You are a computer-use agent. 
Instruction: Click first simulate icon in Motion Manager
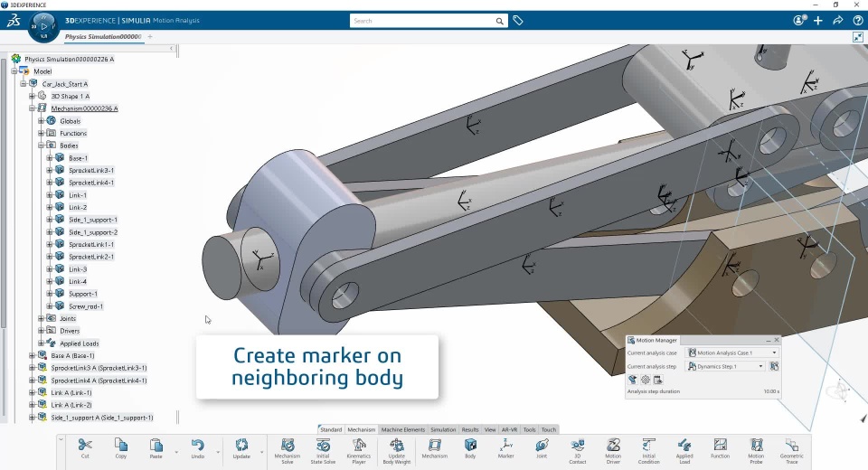click(x=633, y=380)
